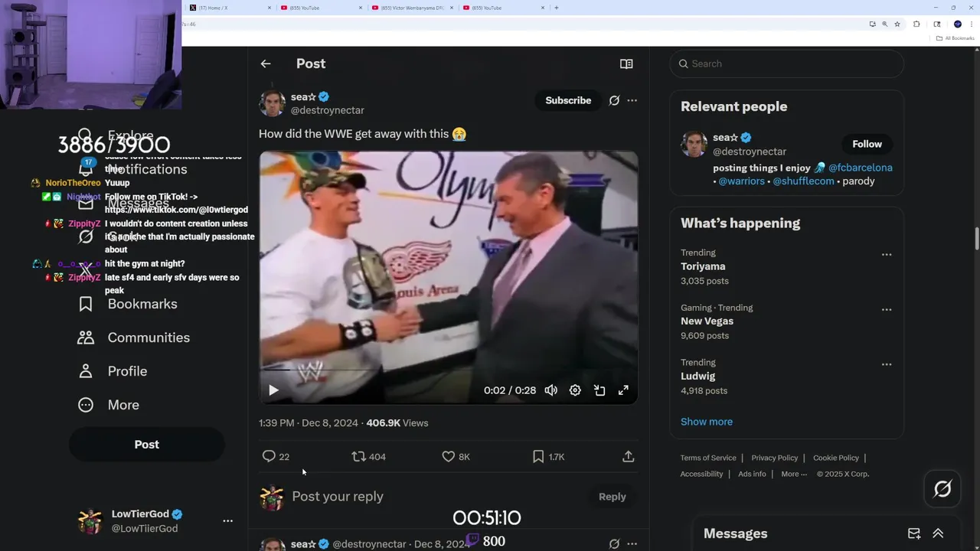This screenshot has height=551, width=980.
Task: Open reader view icon in Post header
Action: [x=626, y=64]
